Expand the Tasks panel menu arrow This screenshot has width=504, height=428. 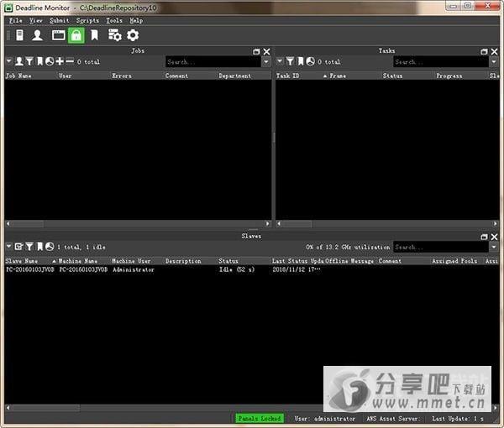click(280, 60)
